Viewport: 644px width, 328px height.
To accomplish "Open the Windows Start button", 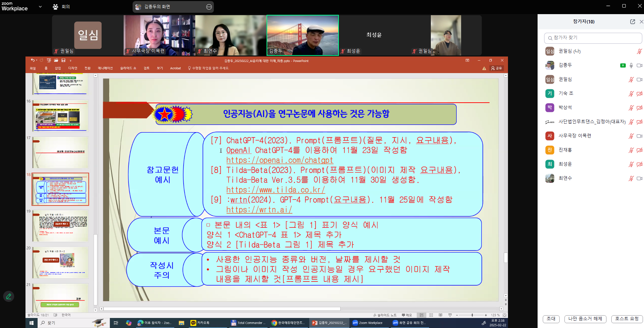I will pyautogui.click(x=32, y=323).
